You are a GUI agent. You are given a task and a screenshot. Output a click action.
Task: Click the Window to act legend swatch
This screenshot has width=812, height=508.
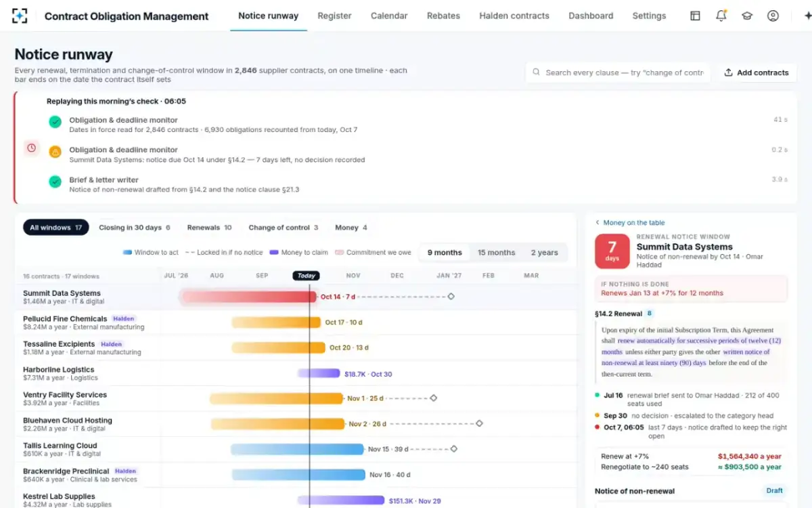[x=127, y=253]
